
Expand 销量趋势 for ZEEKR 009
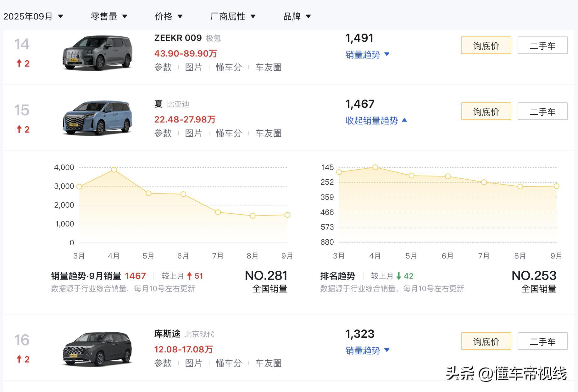(367, 55)
